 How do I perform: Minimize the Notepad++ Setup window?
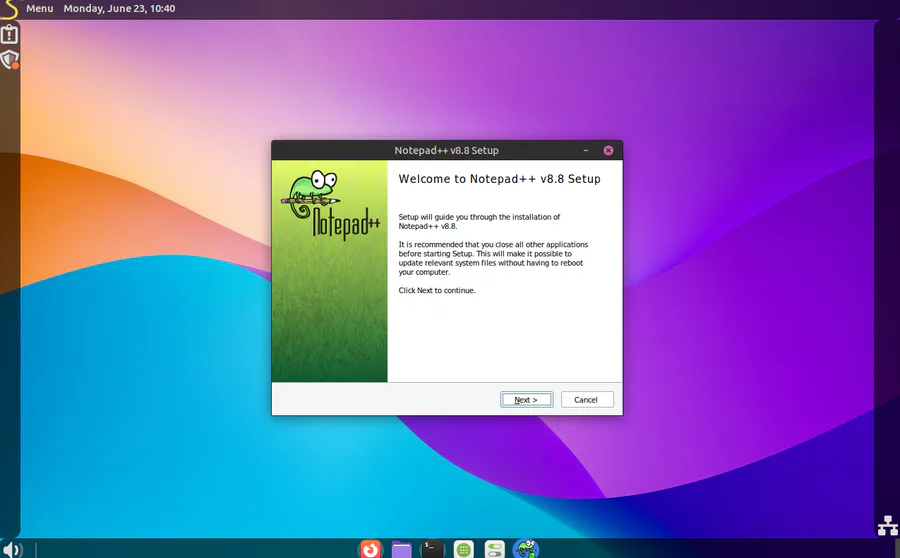[585, 150]
